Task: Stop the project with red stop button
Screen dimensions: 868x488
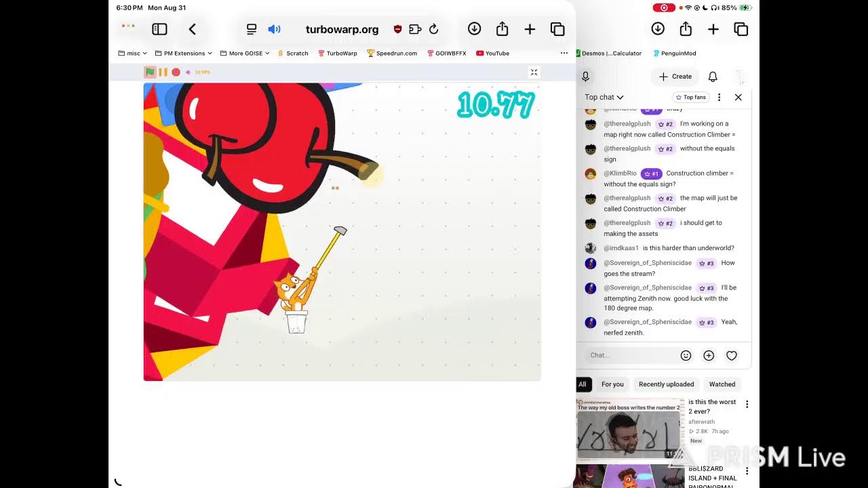Action: (x=176, y=72)
